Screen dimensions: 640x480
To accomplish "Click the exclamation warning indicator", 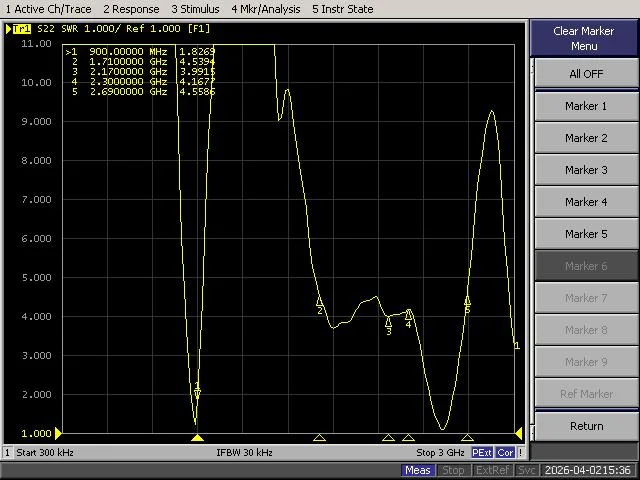I will pos(520,453).
